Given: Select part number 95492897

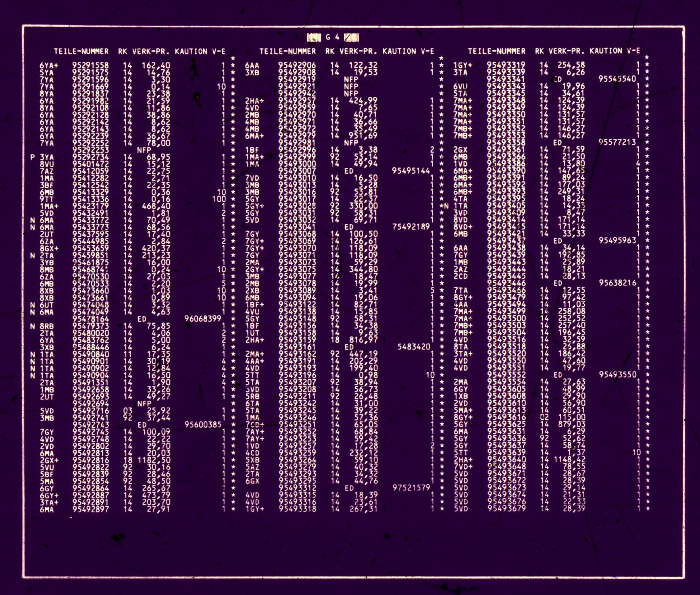Looking at the screenshot, I should [x=90, y=510].
